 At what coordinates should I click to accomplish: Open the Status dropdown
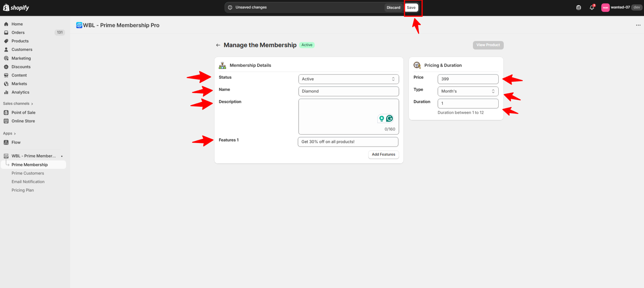(349, 79)
